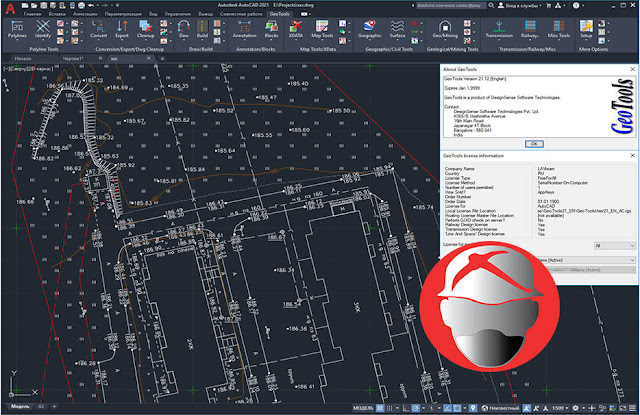The width and height of the screenshot is (640, 415).
Task: Open the Identify tool
Action: (x=42, y=30)
